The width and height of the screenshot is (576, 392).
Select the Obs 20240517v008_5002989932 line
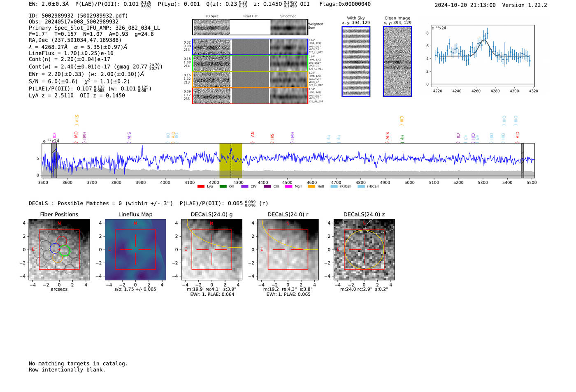[x=74, y=22]
